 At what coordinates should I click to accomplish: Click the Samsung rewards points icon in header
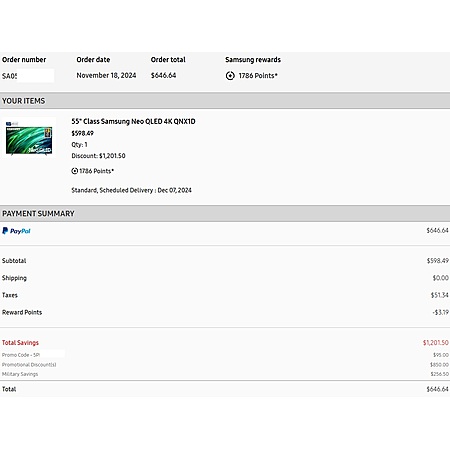coord(230,76)
